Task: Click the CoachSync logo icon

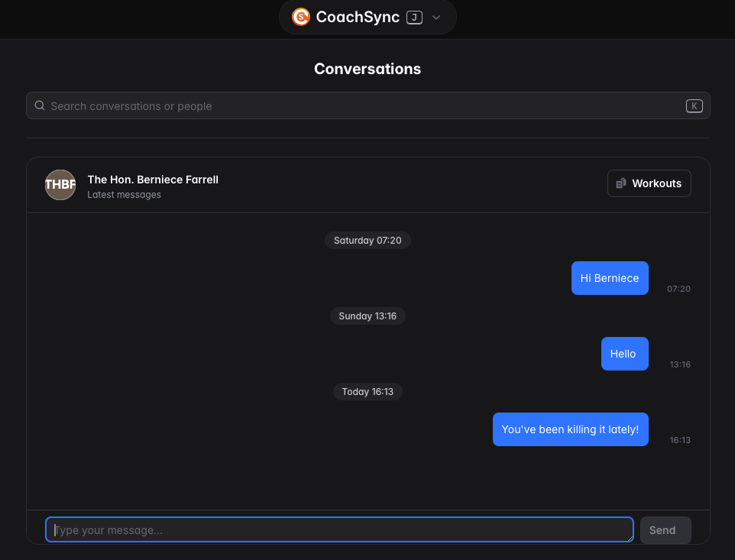Action: coord(300,17)
